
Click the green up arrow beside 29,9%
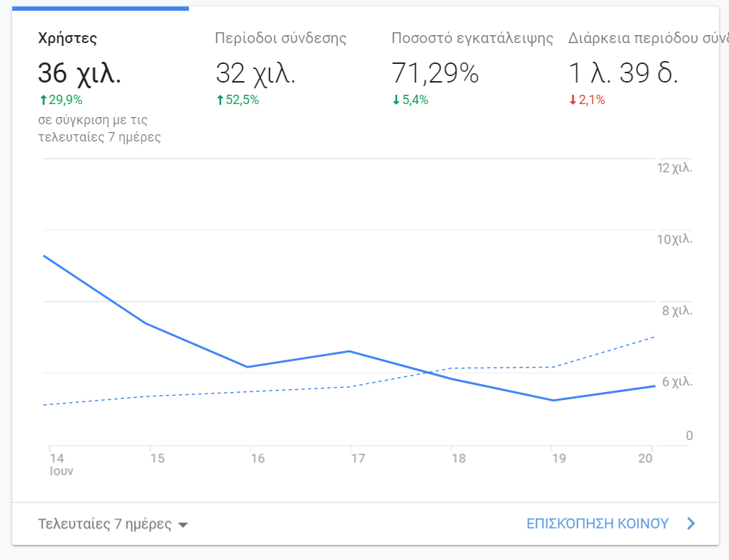tap(42, 100)
